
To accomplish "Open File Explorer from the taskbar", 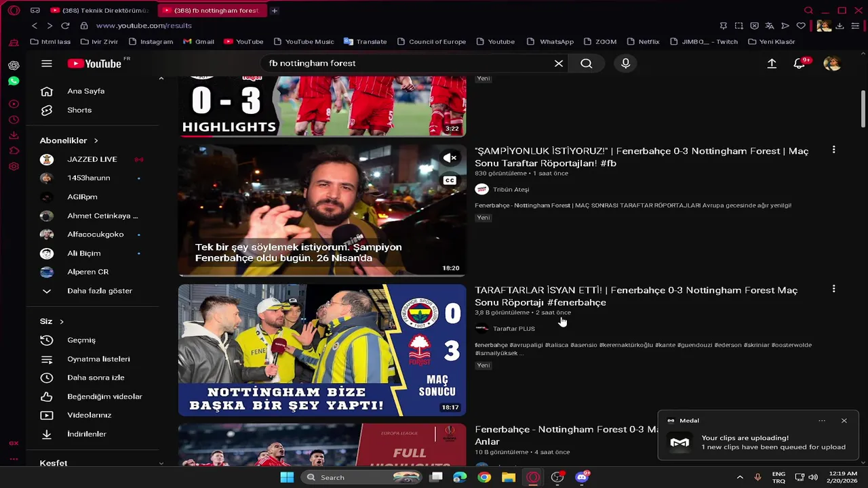I will tap(509, 477).
